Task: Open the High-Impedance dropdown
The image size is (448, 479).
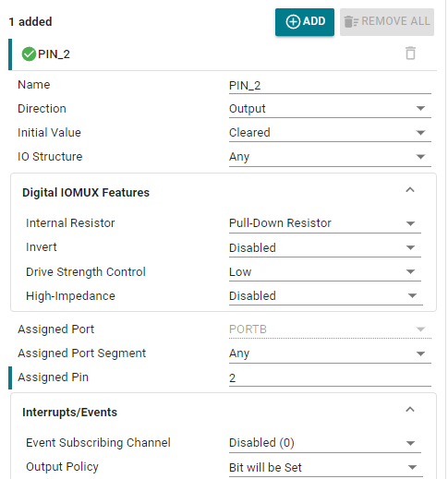Action: [326, 296]
